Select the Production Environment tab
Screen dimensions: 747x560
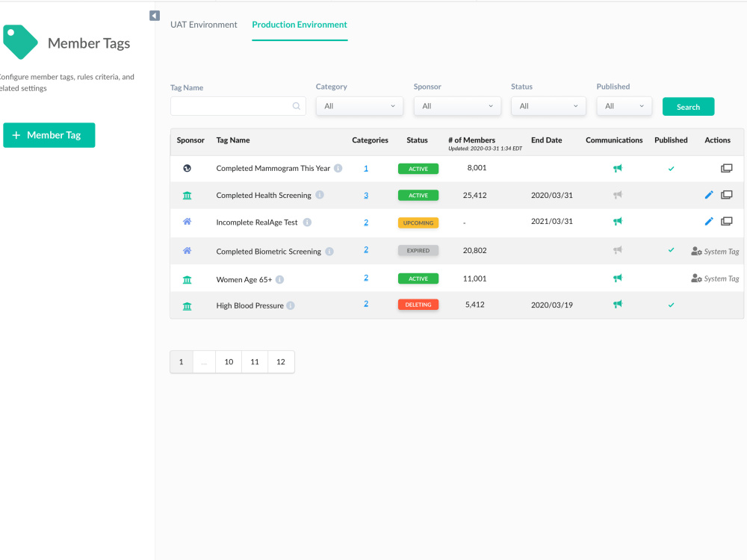pos(300,25)
